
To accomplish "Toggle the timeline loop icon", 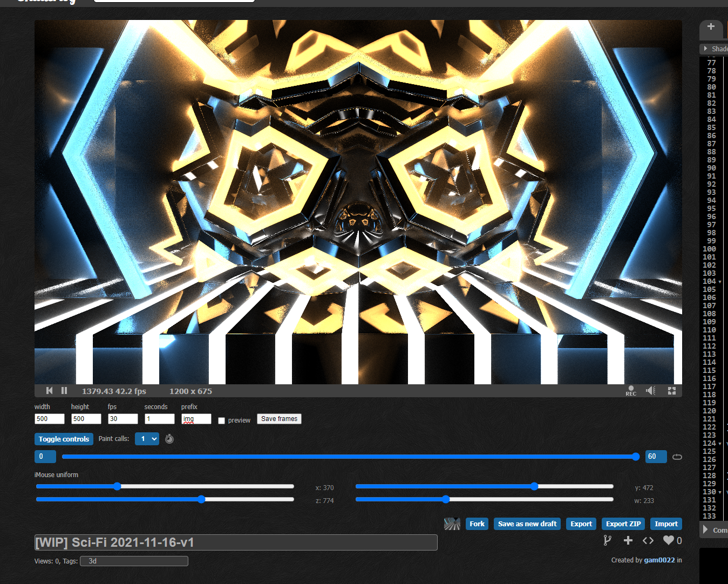I will click(677, 457).
